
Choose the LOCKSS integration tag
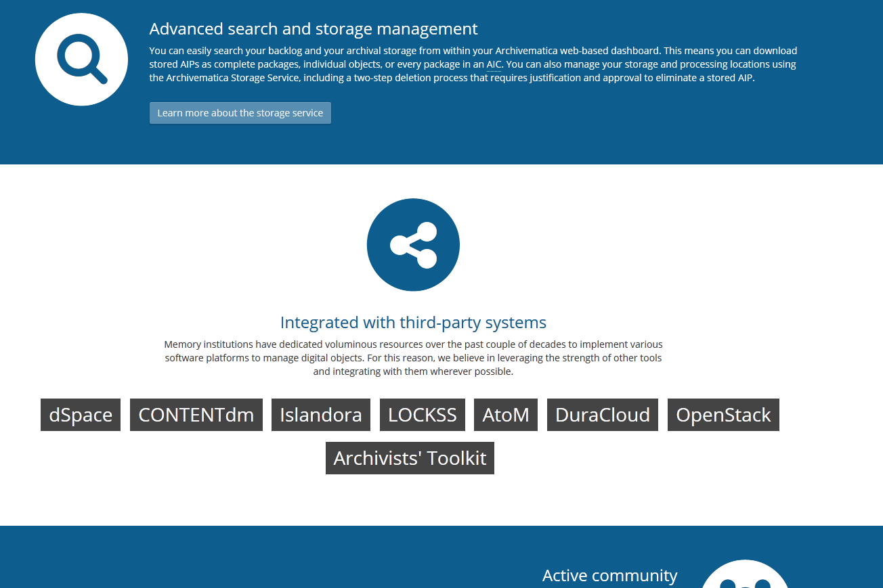[x=423, y=415]
